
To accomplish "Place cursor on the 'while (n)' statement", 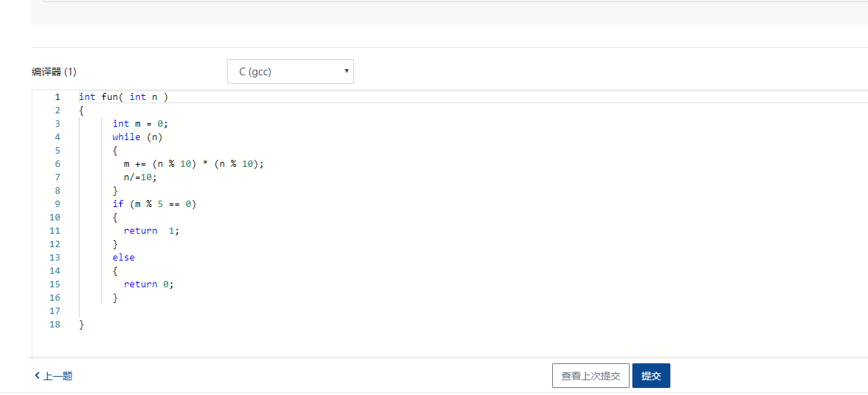I will (x=137, y=137).
